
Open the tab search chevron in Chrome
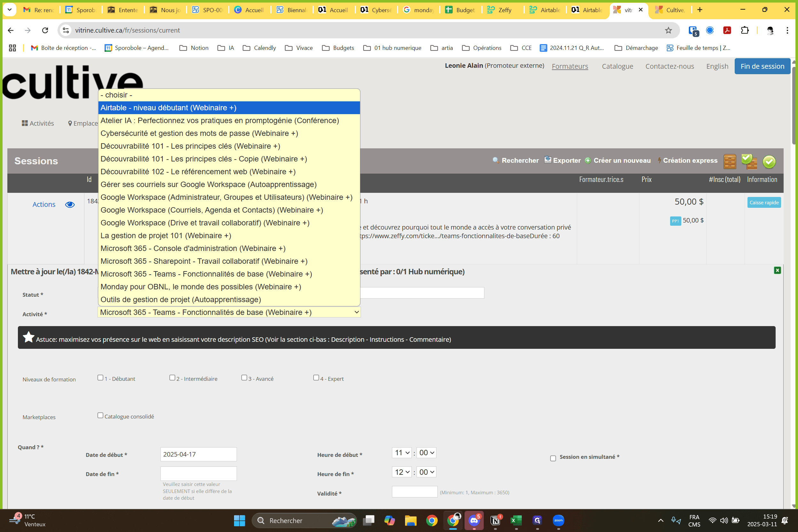10,10
